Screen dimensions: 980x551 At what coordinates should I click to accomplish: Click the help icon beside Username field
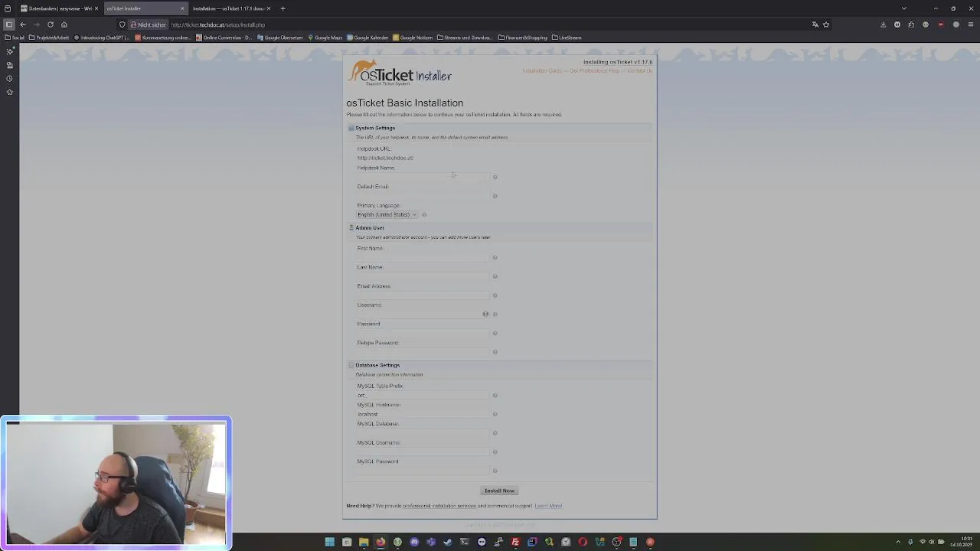(495, 314)
